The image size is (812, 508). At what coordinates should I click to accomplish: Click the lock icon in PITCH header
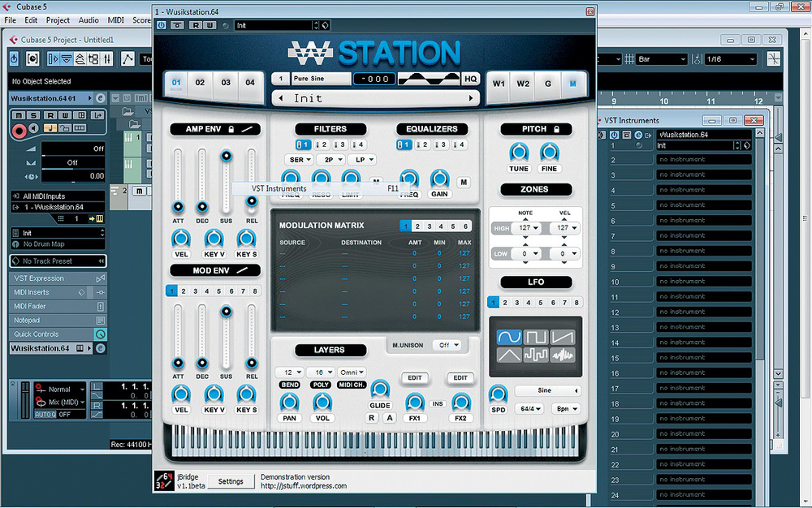point(557,129)
